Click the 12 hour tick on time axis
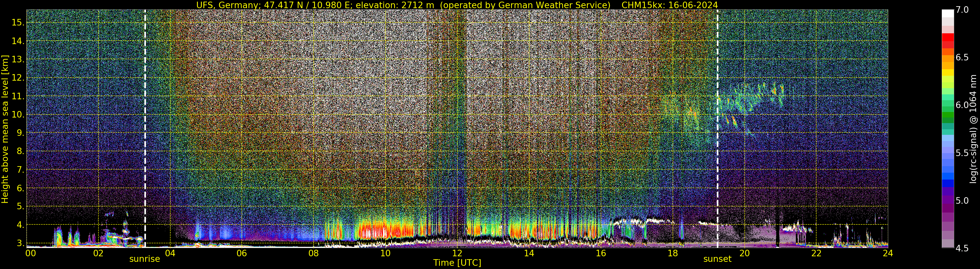This screenshot has width=980, height=269. pyautogui.click(x=457, y=253)
